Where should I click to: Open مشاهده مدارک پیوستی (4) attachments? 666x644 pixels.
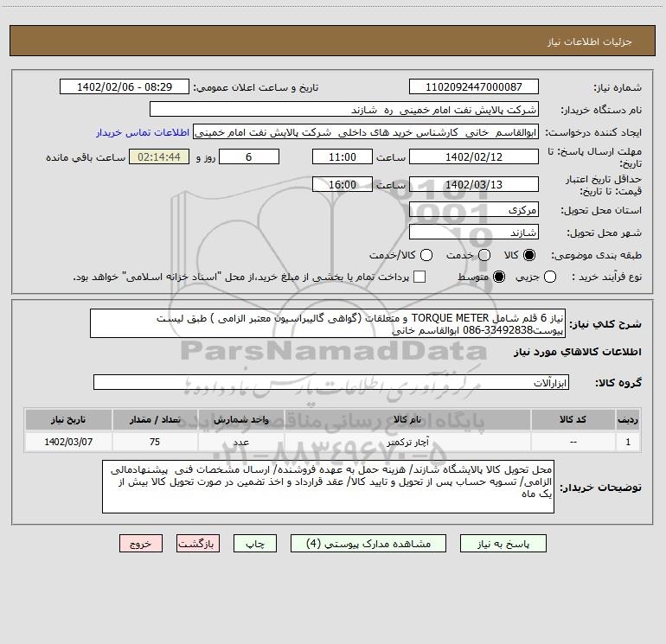[368, 544]
